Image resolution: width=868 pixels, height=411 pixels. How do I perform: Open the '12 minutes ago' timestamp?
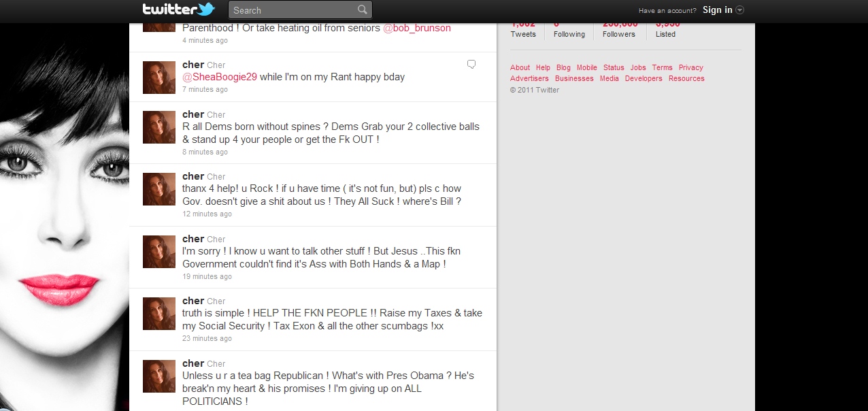[x=207, y=214]
